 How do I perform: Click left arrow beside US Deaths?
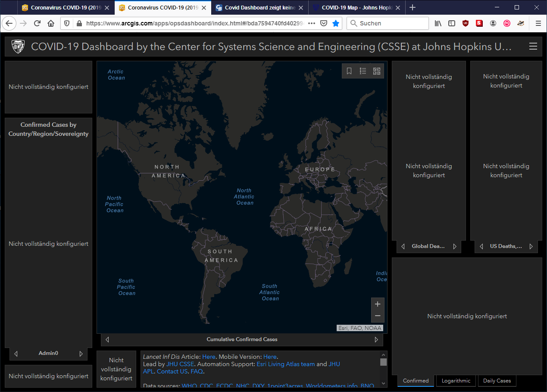[481, 247]
